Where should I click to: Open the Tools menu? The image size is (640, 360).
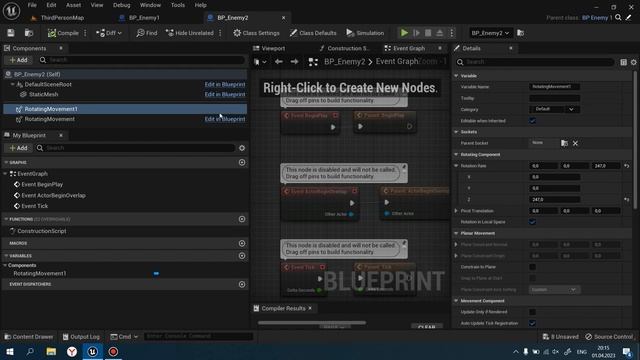click(178, 5)
